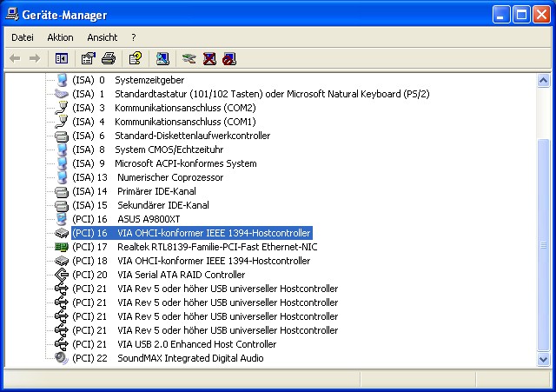Click the Forward arrow toolbar icon
This screenshot has width=556, height=392.
click(35, 58)
